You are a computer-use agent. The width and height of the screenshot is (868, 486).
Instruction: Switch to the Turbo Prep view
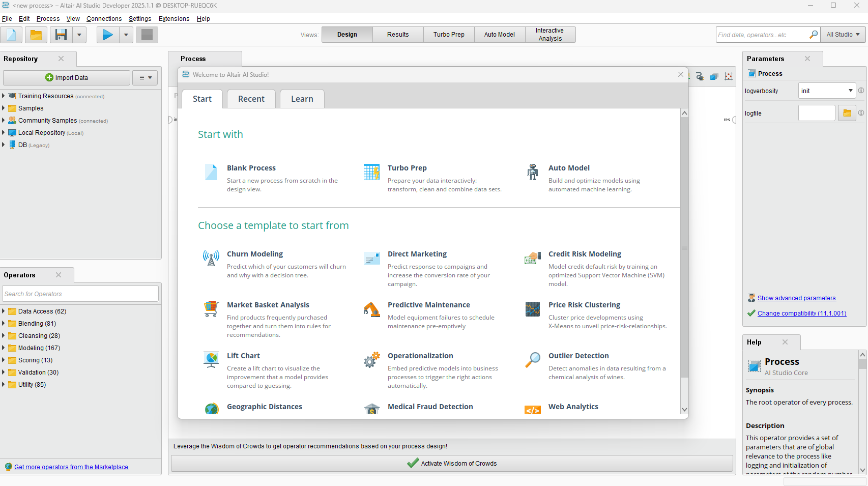click(449, 35)
